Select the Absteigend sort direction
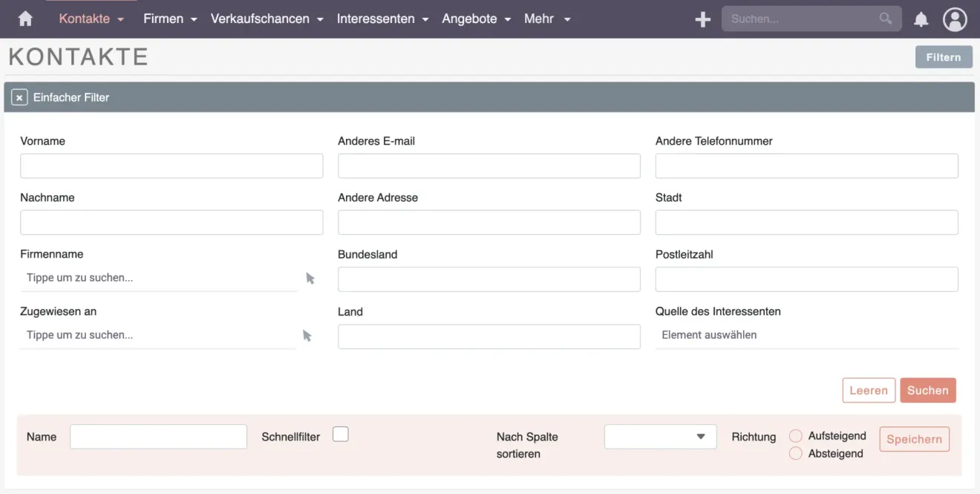 pos(795,452)
